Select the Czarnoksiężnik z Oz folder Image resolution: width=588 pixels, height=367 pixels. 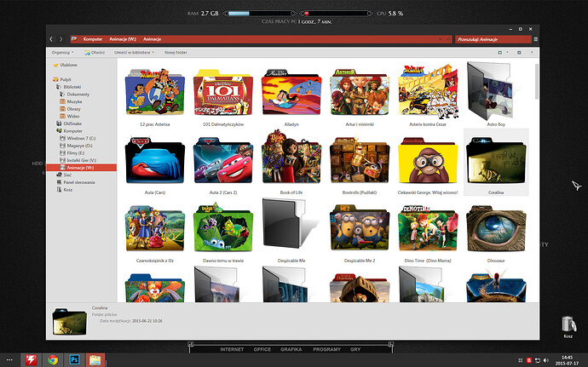pyautogui.click(x=155, y=229)
